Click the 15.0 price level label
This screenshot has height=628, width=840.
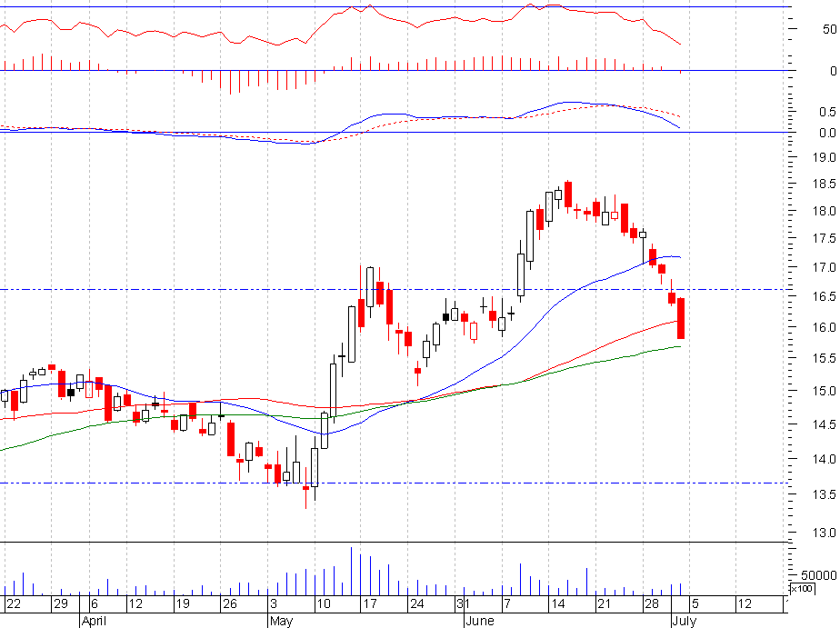[x=824, y=392]
